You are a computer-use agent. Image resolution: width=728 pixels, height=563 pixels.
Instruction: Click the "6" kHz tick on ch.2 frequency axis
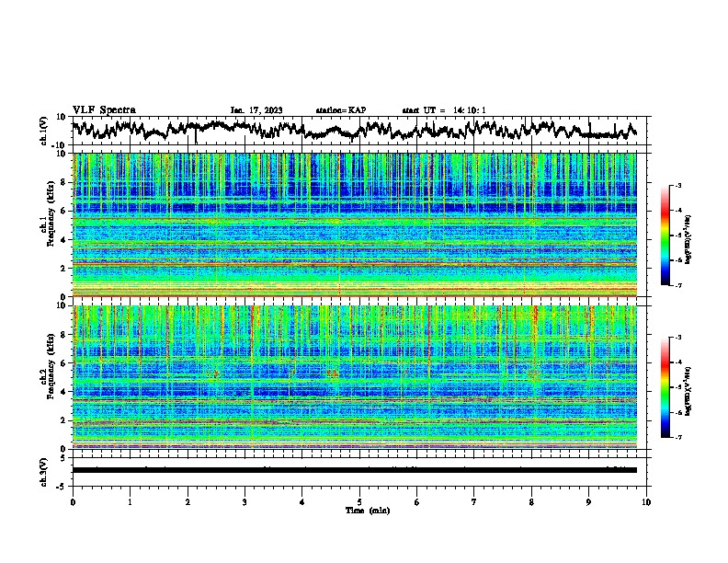click(x=64, y=363)
